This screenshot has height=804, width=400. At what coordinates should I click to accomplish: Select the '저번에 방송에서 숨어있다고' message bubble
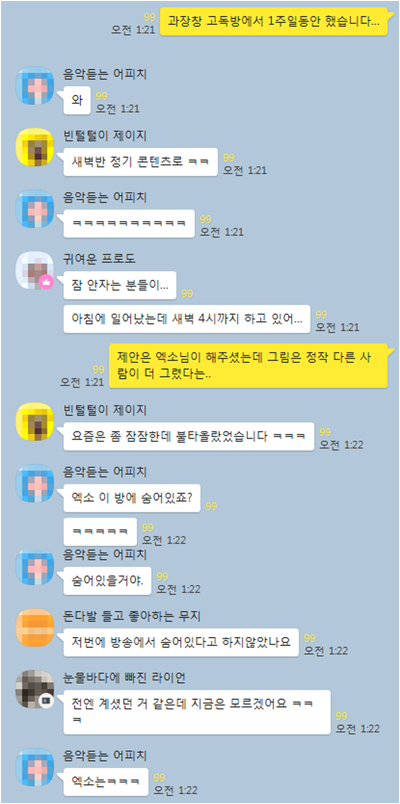(179, 641)
